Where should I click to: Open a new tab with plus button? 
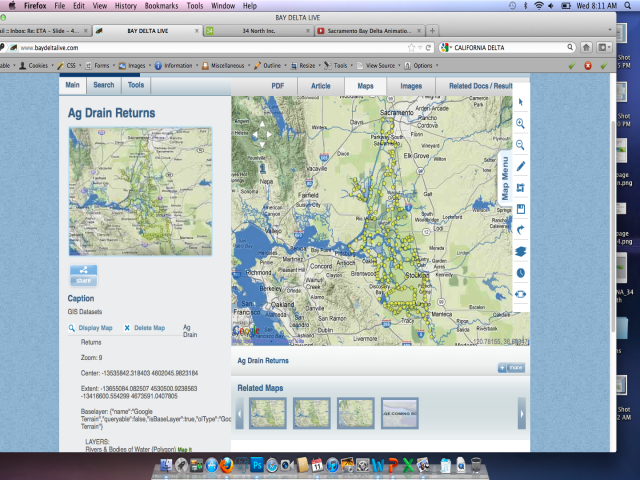coord(432,31)
